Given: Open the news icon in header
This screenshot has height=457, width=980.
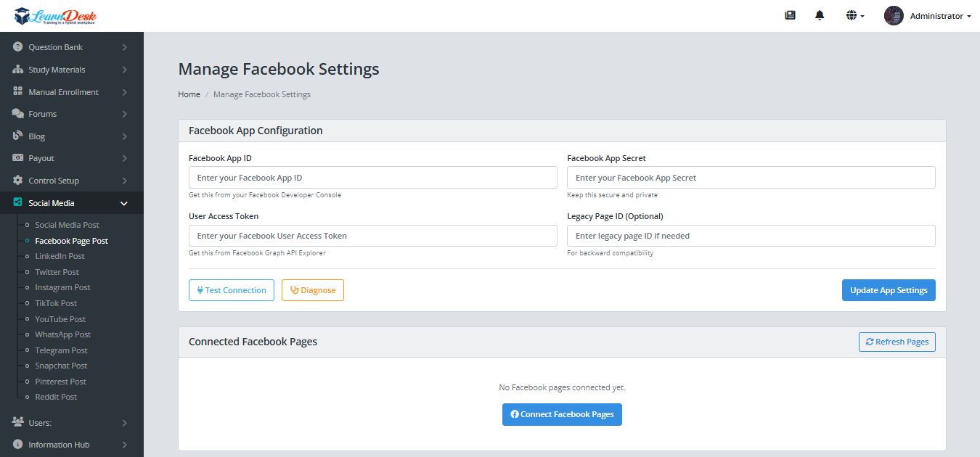Looking at the screenshot, I should tap(791, 15).
